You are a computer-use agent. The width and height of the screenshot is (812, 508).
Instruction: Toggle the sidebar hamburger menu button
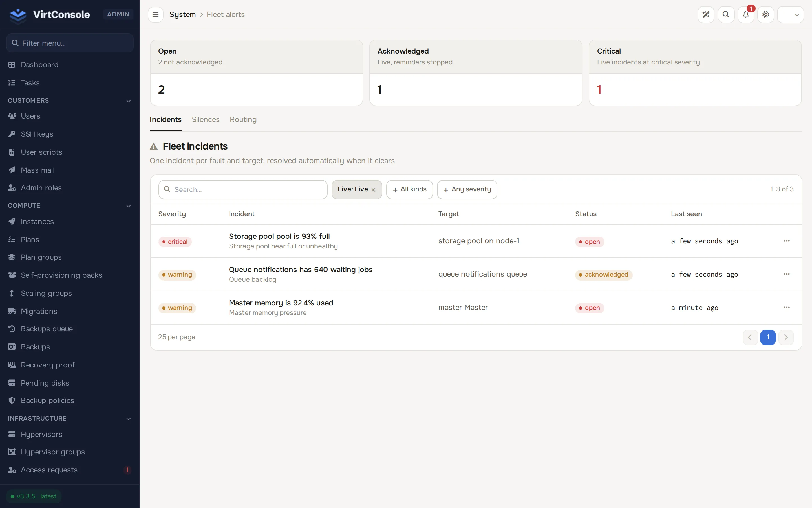155,14
